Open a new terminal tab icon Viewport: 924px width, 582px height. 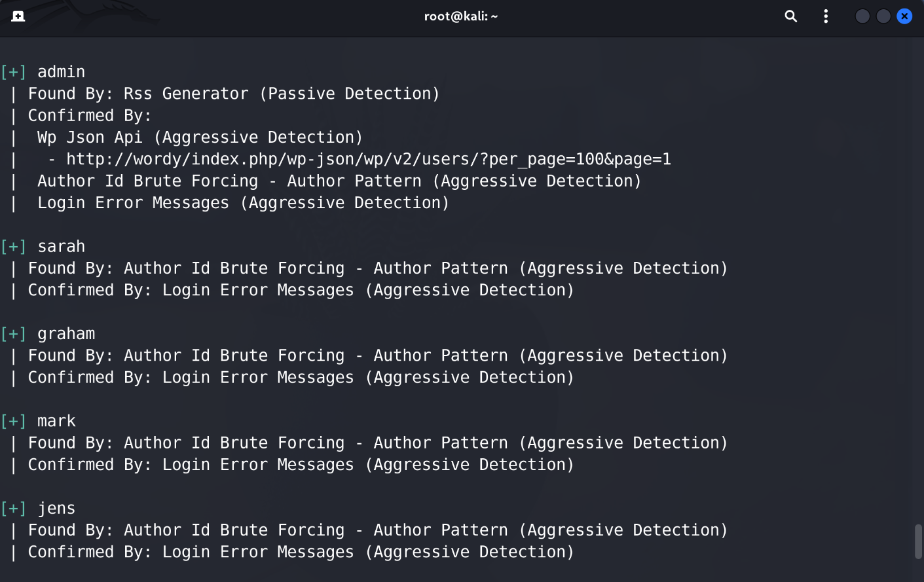point(18,16)
